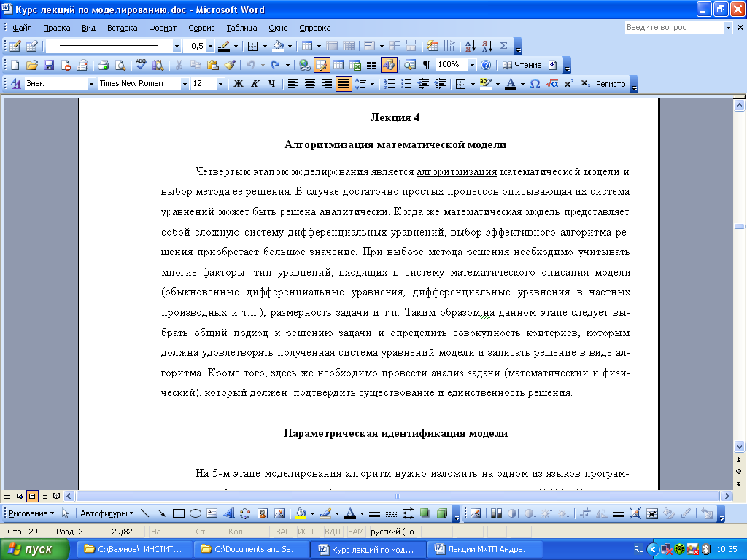Draw an oval shape
Viewport: 747px width, 560px height.
[x=196, y=513]
